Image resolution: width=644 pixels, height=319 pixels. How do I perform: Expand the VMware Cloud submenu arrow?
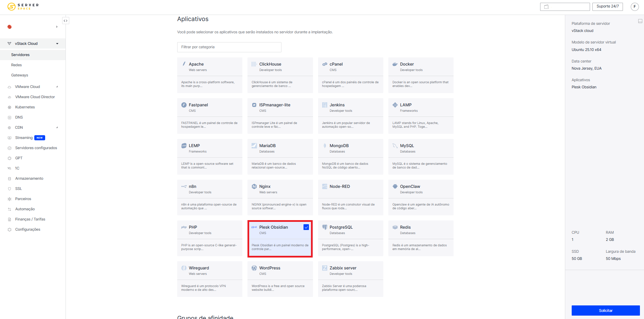pyautogui.click(x=57, y=87)
